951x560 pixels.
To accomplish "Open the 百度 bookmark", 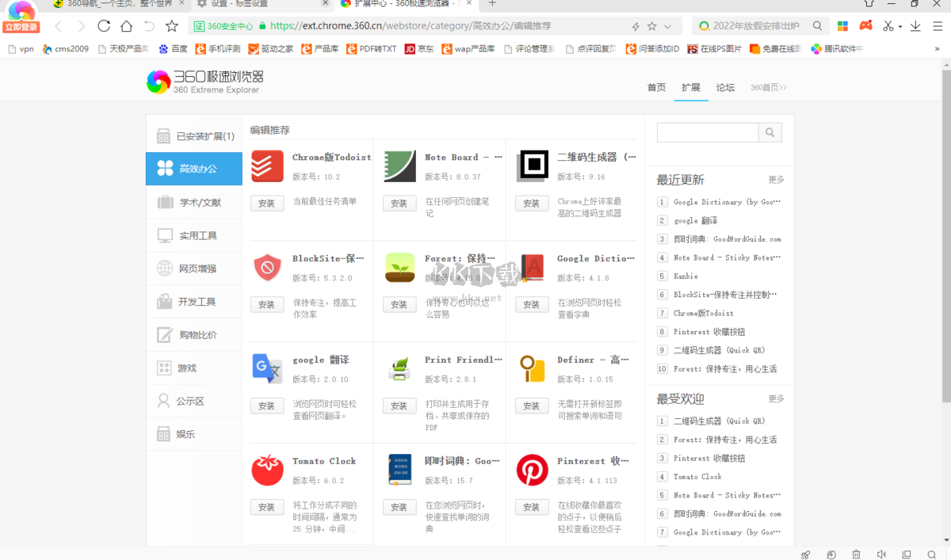I will (173, 49).
